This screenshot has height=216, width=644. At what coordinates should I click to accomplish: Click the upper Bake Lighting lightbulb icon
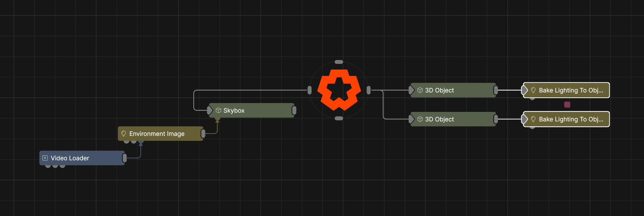click(533, 90)
